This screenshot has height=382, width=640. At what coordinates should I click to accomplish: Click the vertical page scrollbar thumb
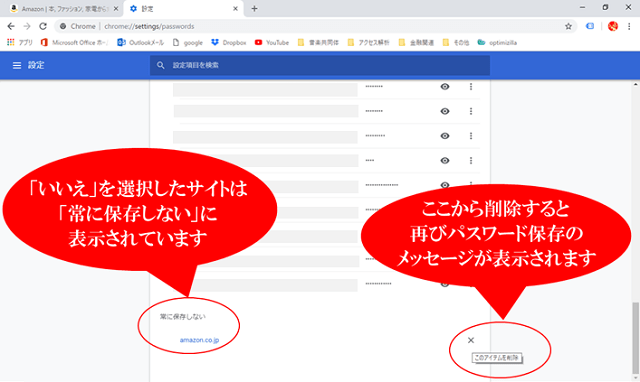(x=636, y=337)
